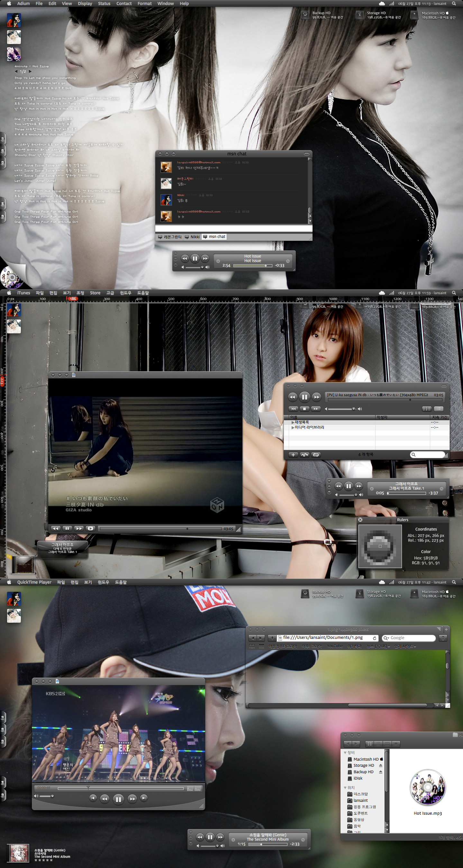Add bookmark with Safari's plus button
This screenshot has height=868, width=463.
pos(272,638)
